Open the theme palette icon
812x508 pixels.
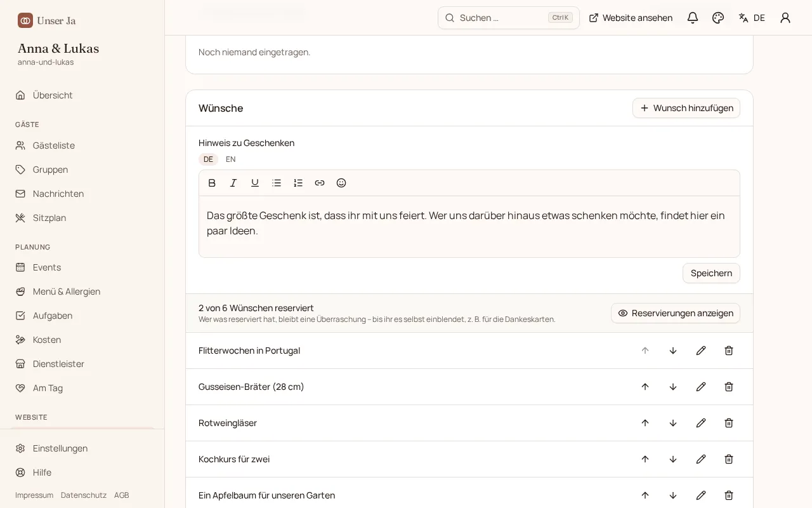[718, 18]
